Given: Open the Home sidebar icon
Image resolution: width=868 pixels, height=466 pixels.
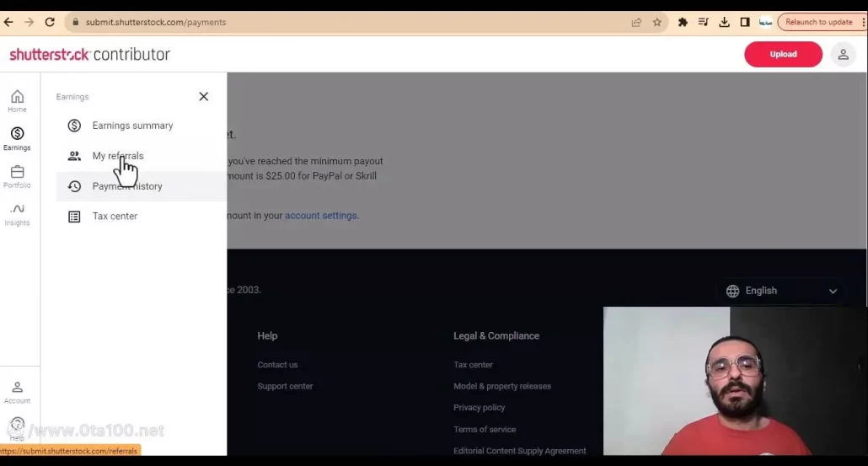Looking at the screenshot, I should pyautogui.click(x=17, y=100).
